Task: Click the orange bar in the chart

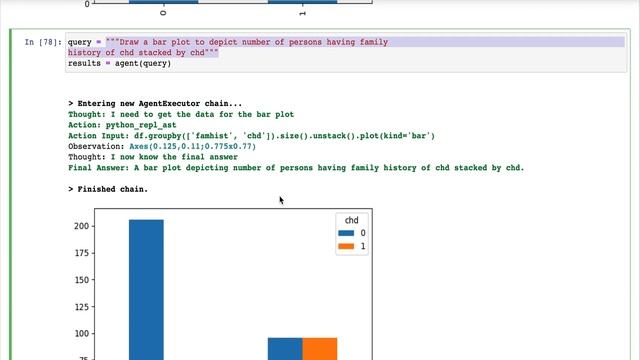Action: (x=320, y=349)
